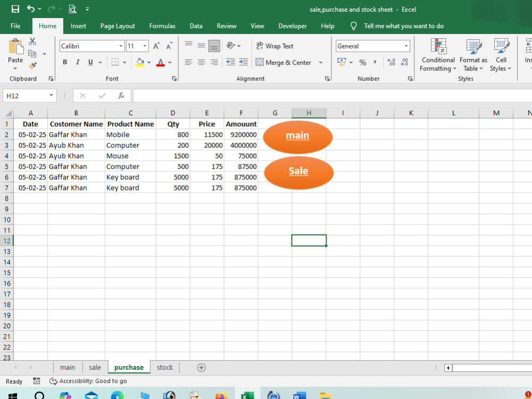Add a new sheet with plus button
This screenshot has width=532, height=399.
pos(201,368)
